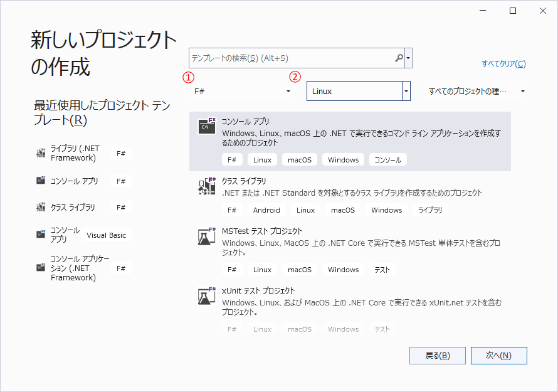Expand search history arrow beside search box

click(409, 58)
